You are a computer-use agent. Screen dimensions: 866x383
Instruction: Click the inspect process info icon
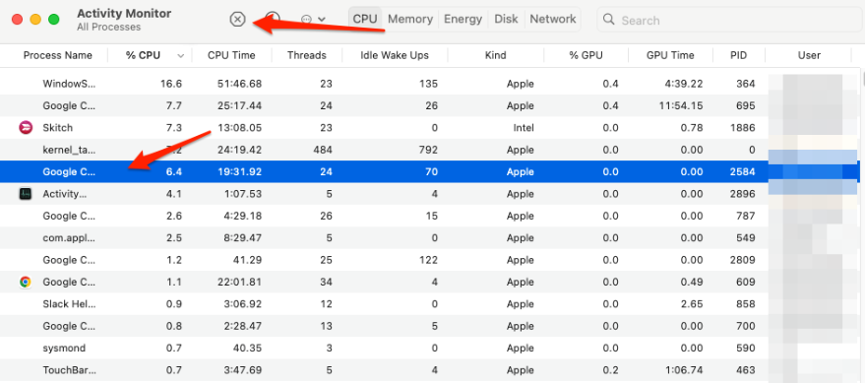272,19
